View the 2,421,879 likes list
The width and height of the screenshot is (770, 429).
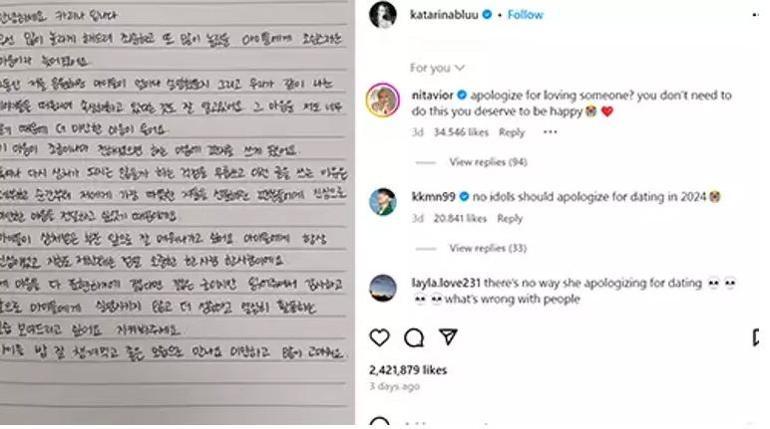click(408, 370)
